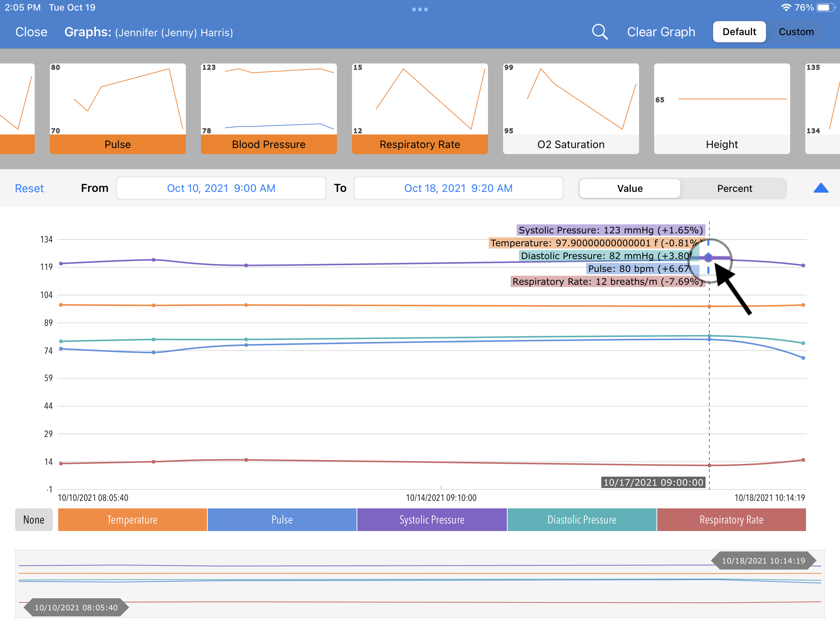The height and width of the screenshot is (630, 840).
Task: Tap the search magnifier icon
Action: pyautogui.click(x=600, y=32)
